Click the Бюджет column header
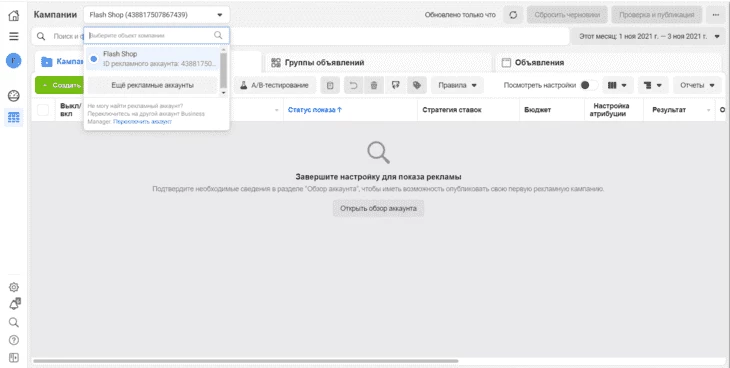The height and width of the screenshot is (368, 730). click(x=537, y=110)
